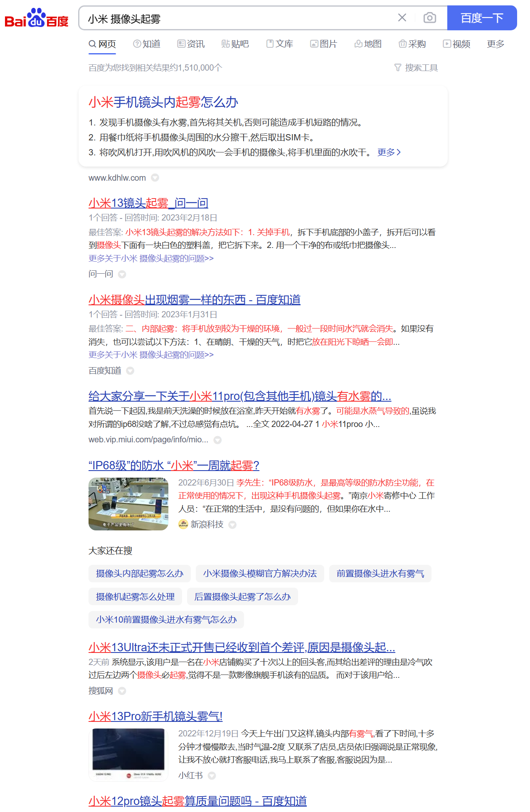The image size is (530, 812).
Task: Search 摄像机起雾怎么处理 suggestion
Action: pyautogui.click(x=135, y=597)
